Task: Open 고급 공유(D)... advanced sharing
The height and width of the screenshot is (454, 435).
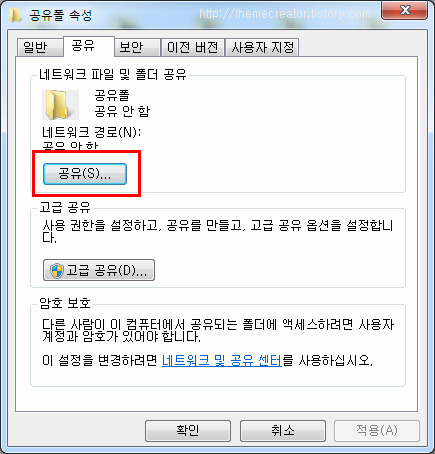Action: 99,270
